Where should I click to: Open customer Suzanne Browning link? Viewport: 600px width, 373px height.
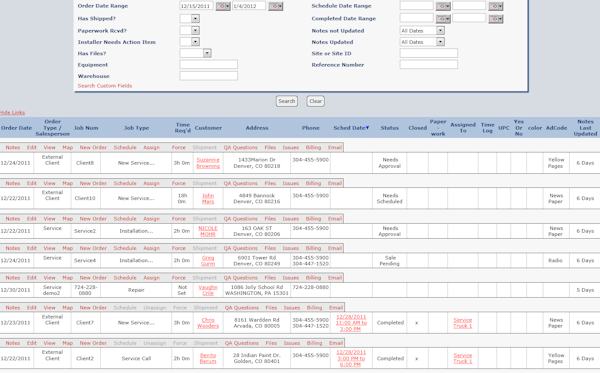pos(208,163)
